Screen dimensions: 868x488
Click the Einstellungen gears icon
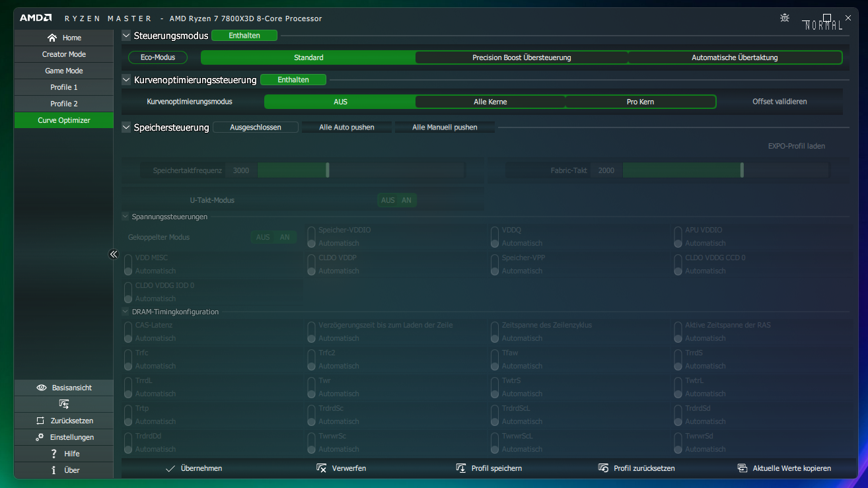(x=40, y=437)
